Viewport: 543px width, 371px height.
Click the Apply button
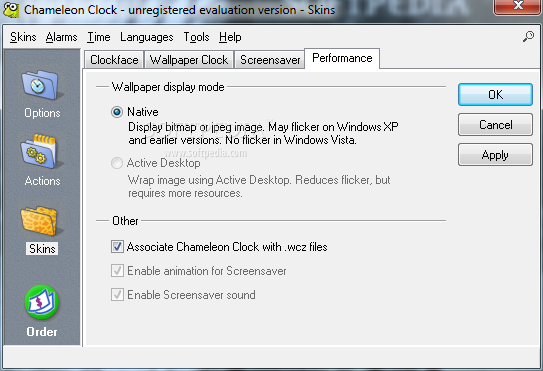[495, 155]
